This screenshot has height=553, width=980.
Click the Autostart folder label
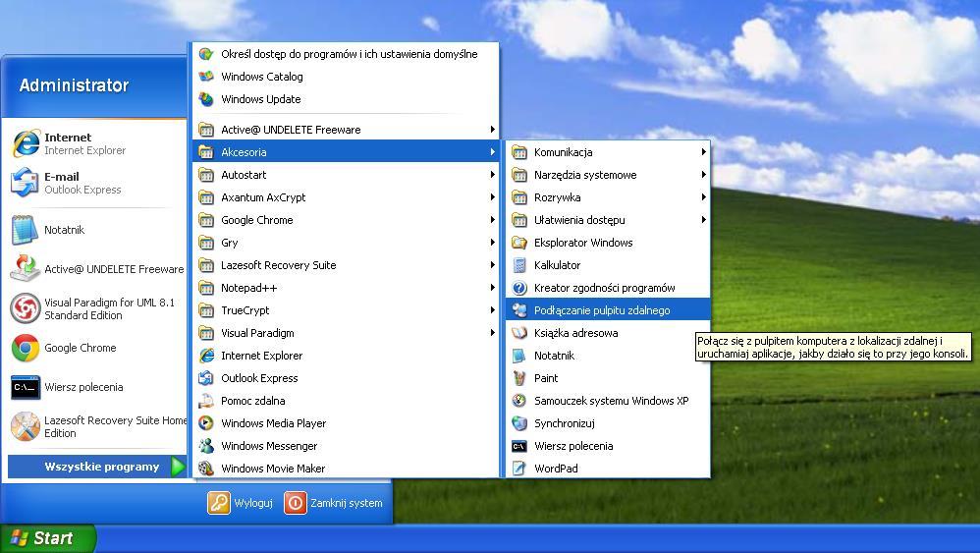[x=244, y=175]
